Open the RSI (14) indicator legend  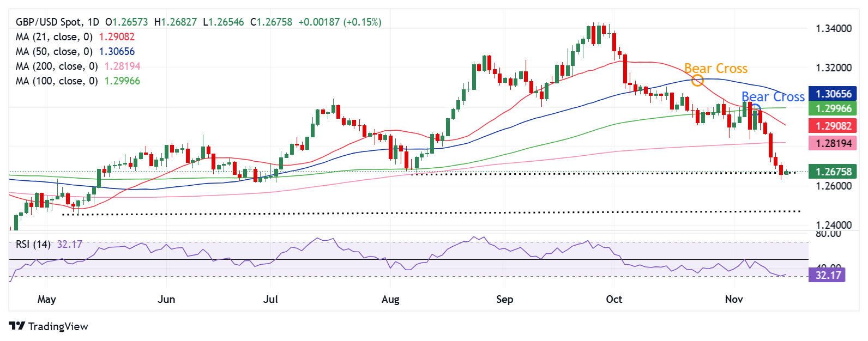[x=33, y=244]
